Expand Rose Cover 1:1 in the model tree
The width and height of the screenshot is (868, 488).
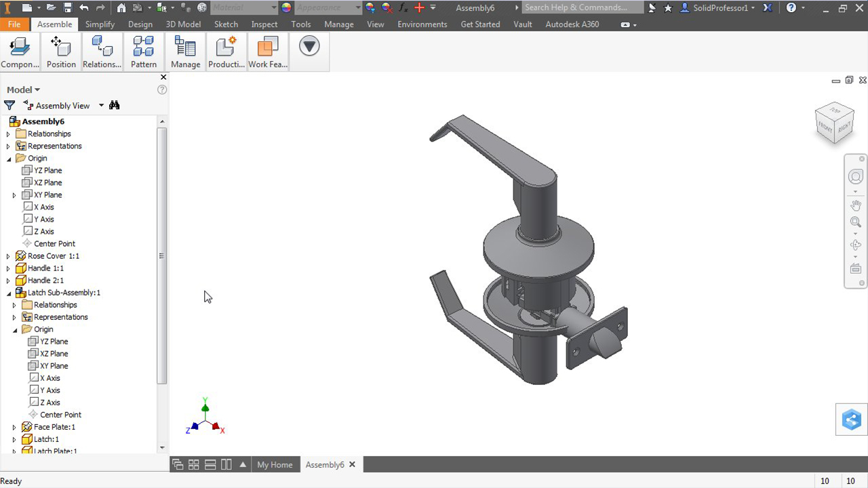tap(7, 256)
